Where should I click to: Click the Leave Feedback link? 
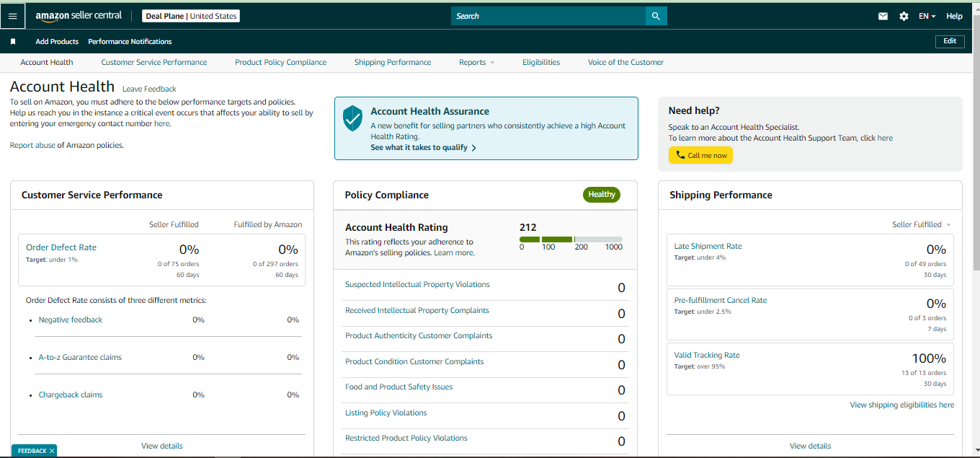pyautogui.click(x=149, y=89)
